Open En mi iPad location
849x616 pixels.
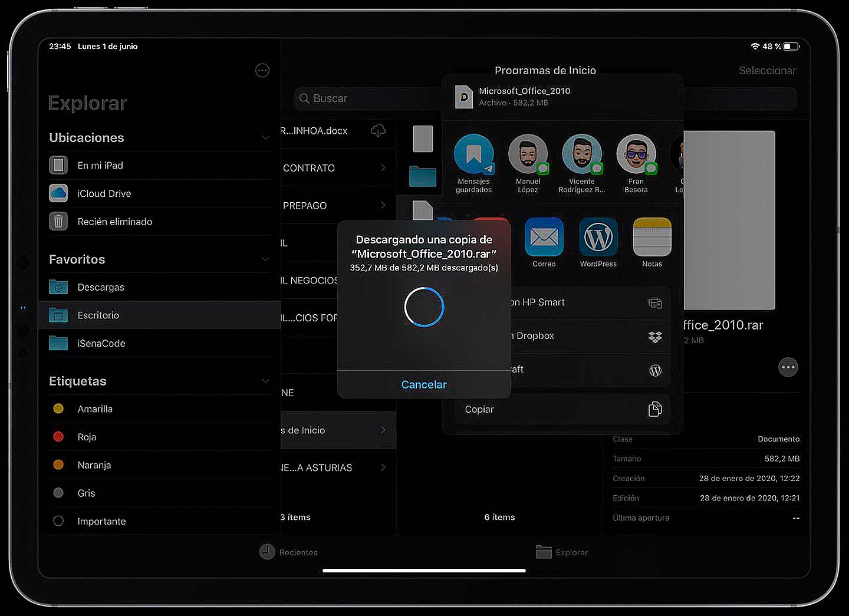(x=159, y=166)
